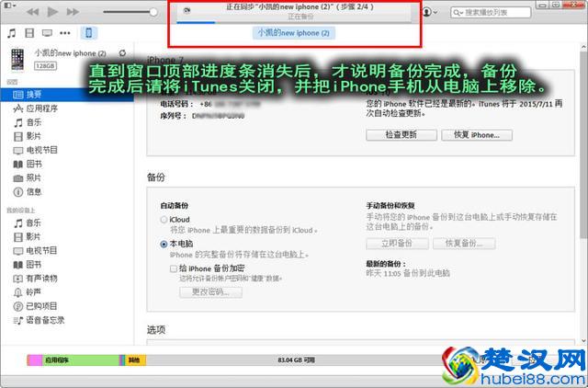Open the TV shows icon in toolbar
The height and width of the screenshot is (388, 588).
coord(47,33)
